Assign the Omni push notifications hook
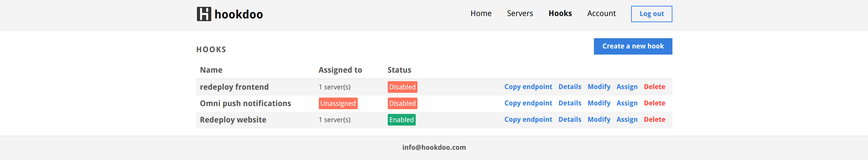Viewport: 868px width, 160px height. click(627, 103)
